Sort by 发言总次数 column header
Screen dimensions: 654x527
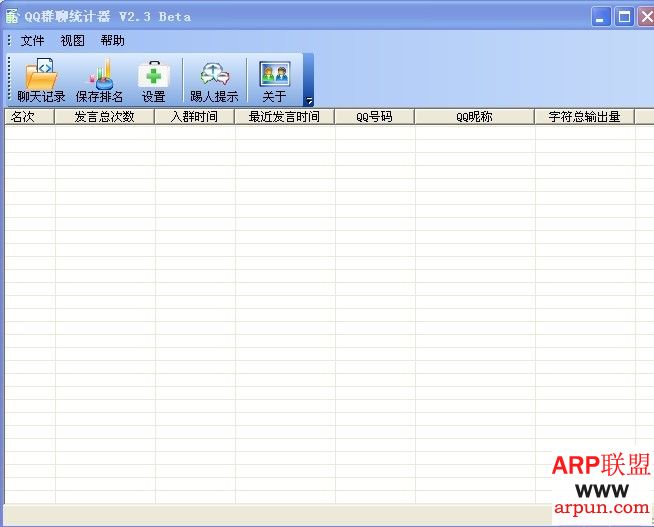(x=104, y=117)
